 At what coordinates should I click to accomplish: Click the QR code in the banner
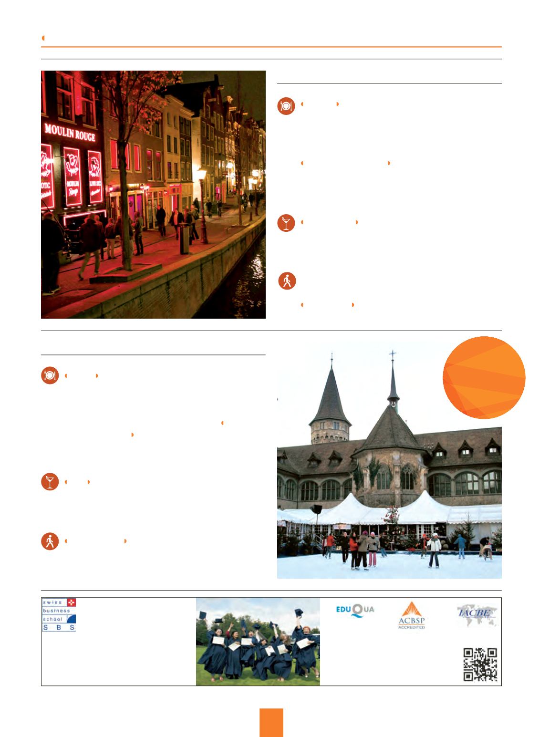click(x=480, y=664)
